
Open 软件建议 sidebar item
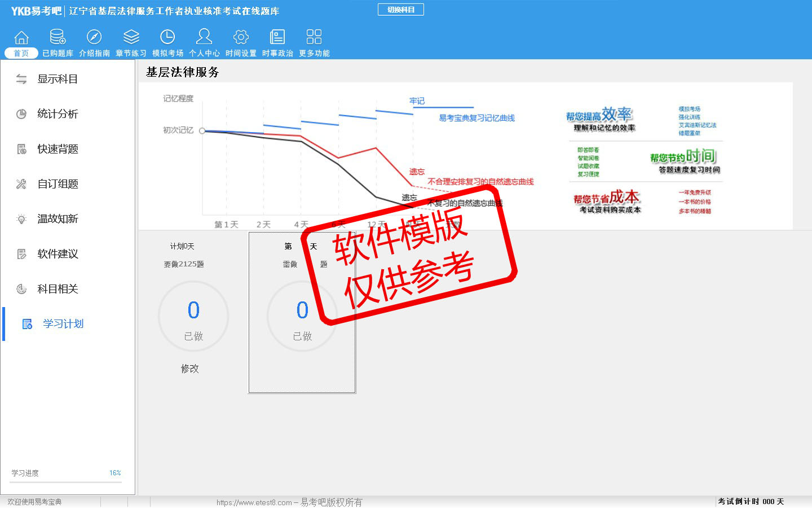tap(57, 254)
